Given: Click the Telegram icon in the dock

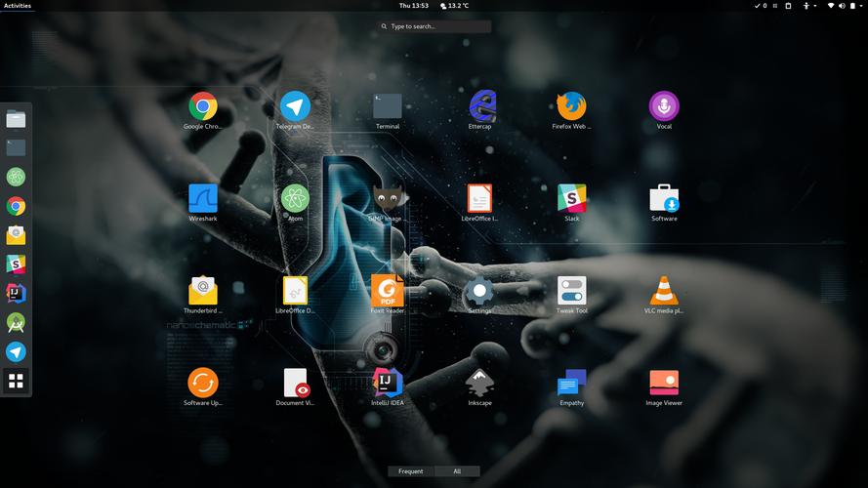Looking at the screenshot, I should pyautogui.click(x=16, y=352).
